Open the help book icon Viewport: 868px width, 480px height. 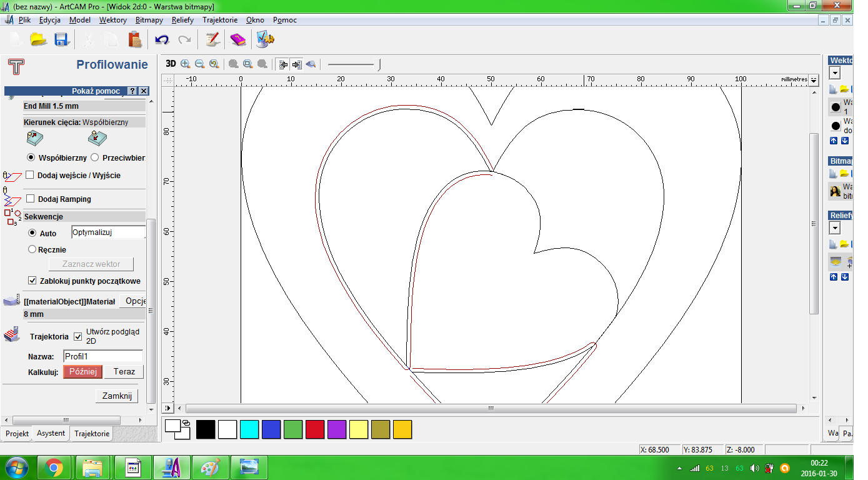238,40
